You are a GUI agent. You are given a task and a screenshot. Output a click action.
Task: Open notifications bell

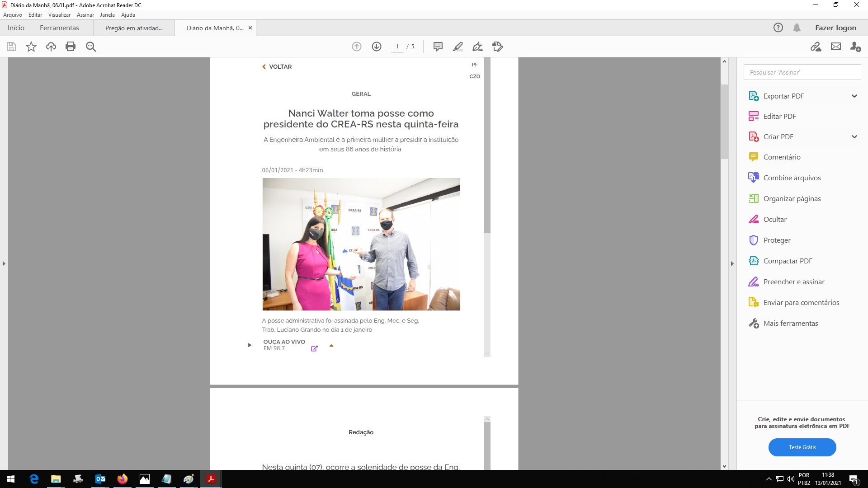[797, 28]
